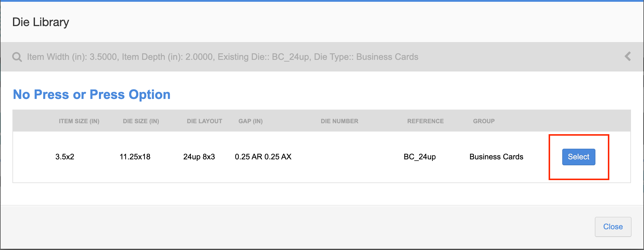Viewport: 644px width, 250px height.
Task: Click the Die Library dialog title
Action: coord(41,22)
